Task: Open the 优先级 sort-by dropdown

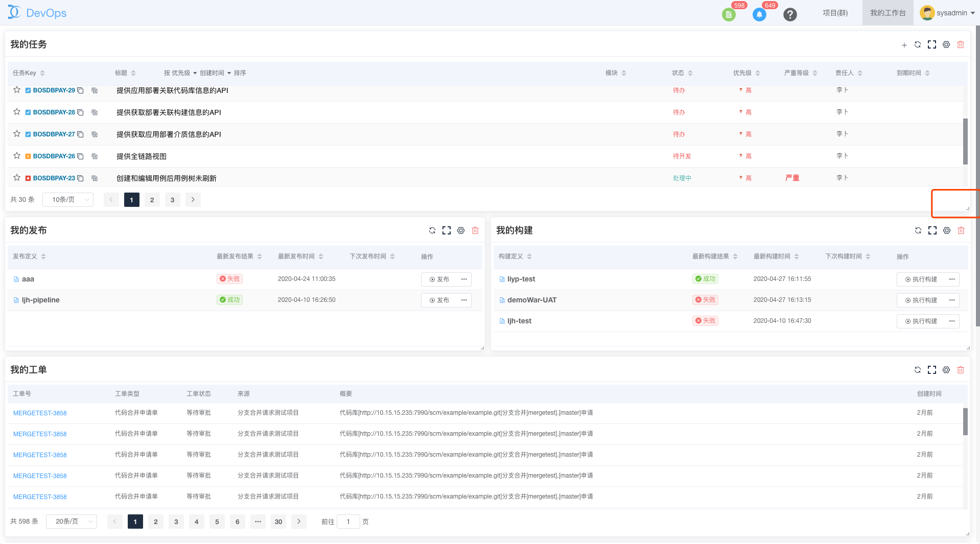Action: [184, 73]
